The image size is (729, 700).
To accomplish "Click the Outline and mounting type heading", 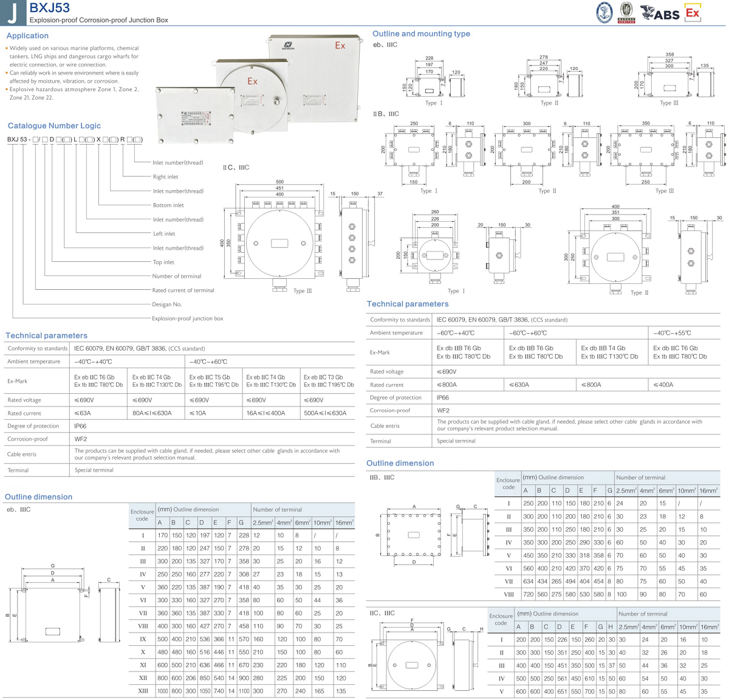I will (x=421, y=34).
